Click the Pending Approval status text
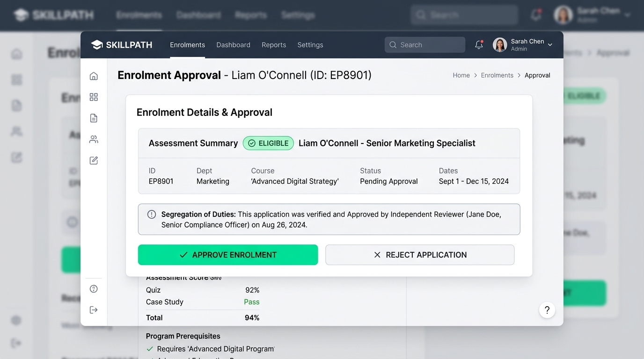This screenshot has height=359, width=644. point(389,181)
